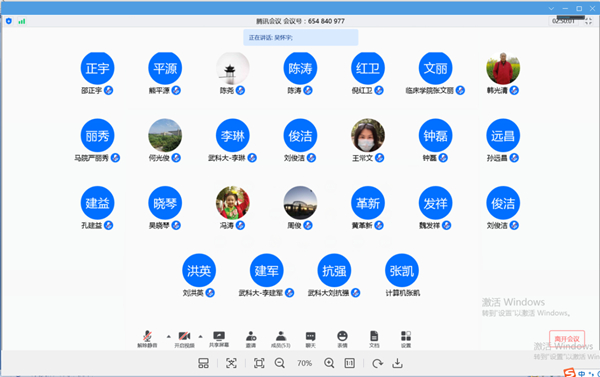Zoom out with the magnifier minus
This screenshot has width=600, height=377.
tap(280, 363)
